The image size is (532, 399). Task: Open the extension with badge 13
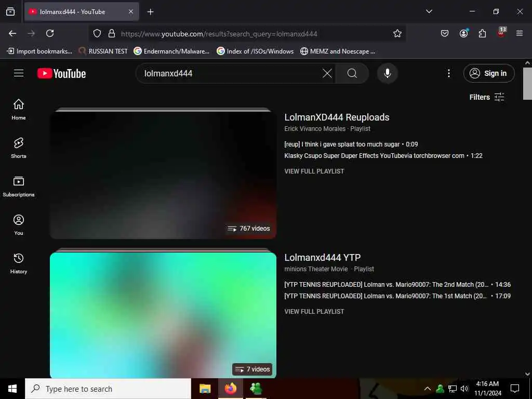pos(501,33)
